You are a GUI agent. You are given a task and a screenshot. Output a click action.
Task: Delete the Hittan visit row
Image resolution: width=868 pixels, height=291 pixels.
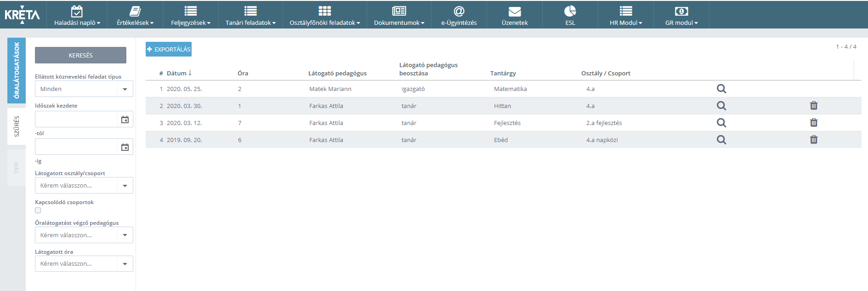coord(814,106)
